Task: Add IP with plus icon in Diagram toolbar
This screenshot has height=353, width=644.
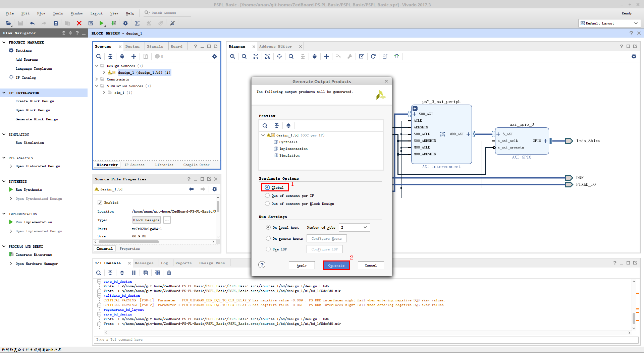Action: [326, 56]
